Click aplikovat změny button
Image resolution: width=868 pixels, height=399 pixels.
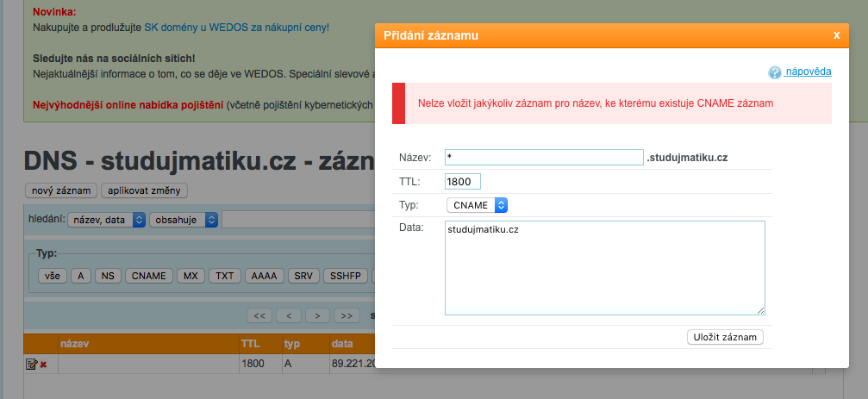145,190
